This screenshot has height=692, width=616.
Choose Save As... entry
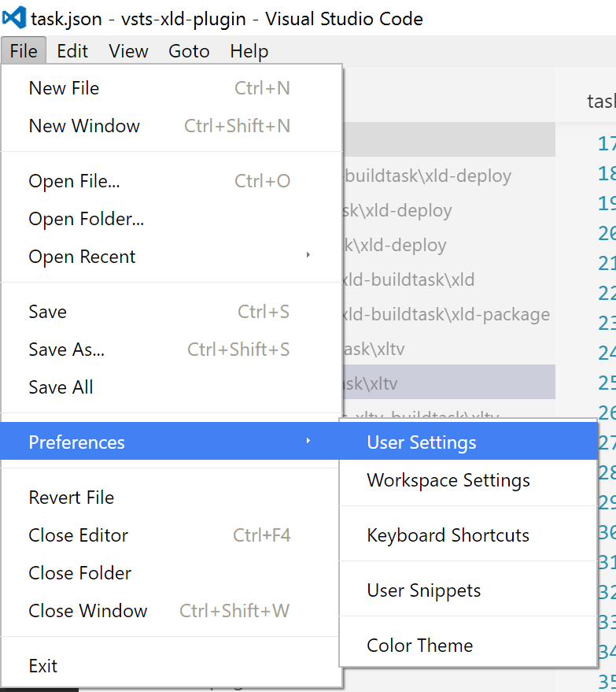[x=172, y=350]
